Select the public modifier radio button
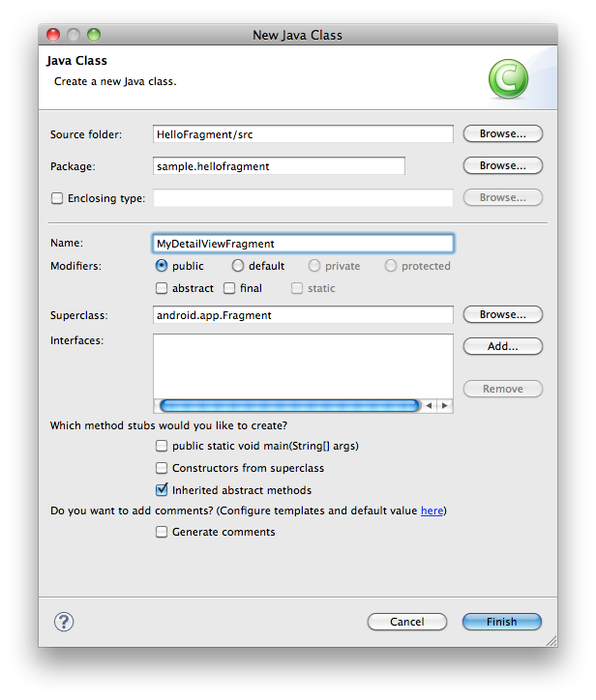 162,266
